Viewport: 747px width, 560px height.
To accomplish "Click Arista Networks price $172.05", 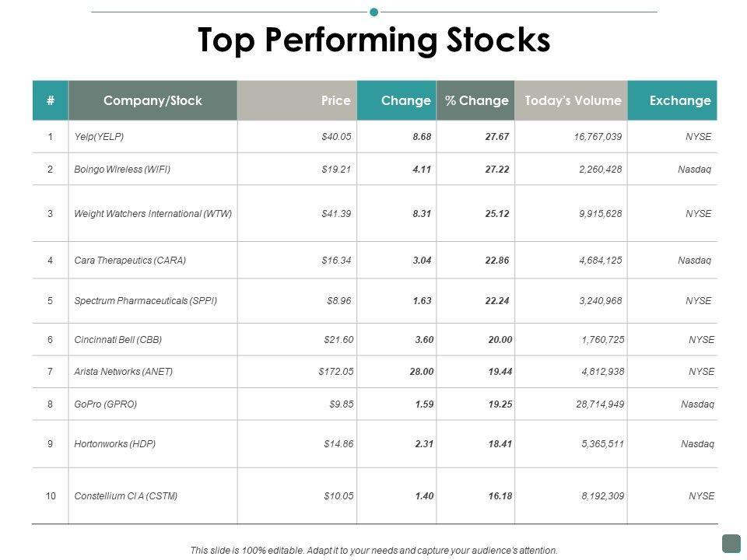I will [x=336, y=372].
